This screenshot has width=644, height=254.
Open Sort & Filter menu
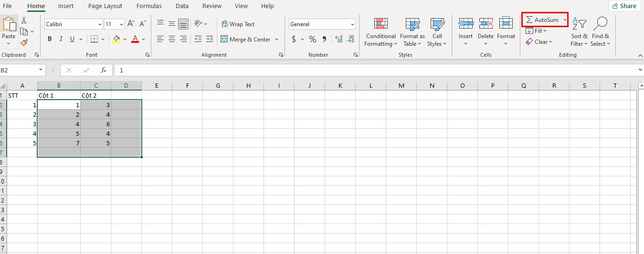tap(579, 32)
